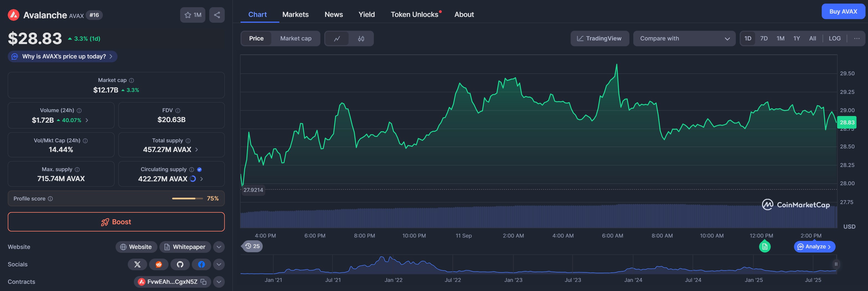Switch to candlestick chart view
Image resolution: width=868 pixels, height=291 pixels.
point(361,38)
